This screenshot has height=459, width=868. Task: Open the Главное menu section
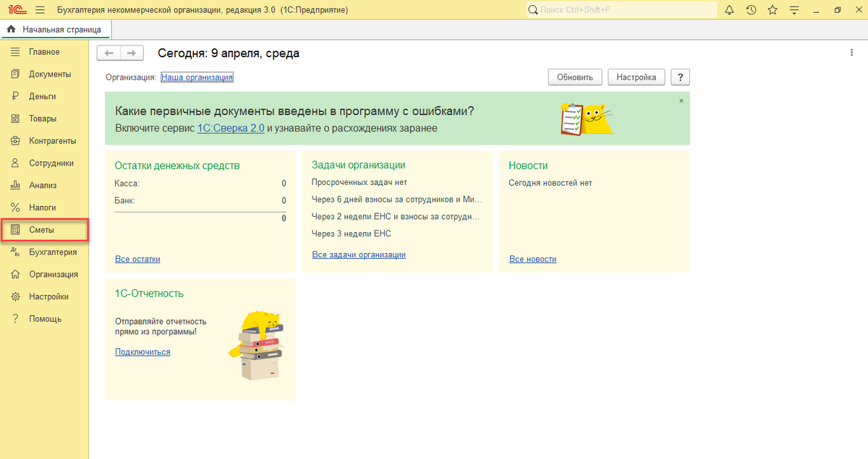44,52
